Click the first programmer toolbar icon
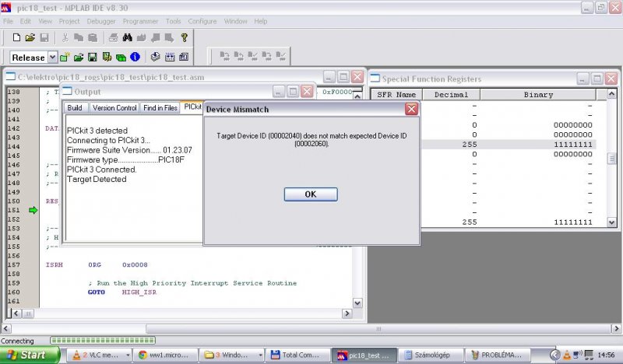The height and width of the screenshot is (364, 623). 225,56
